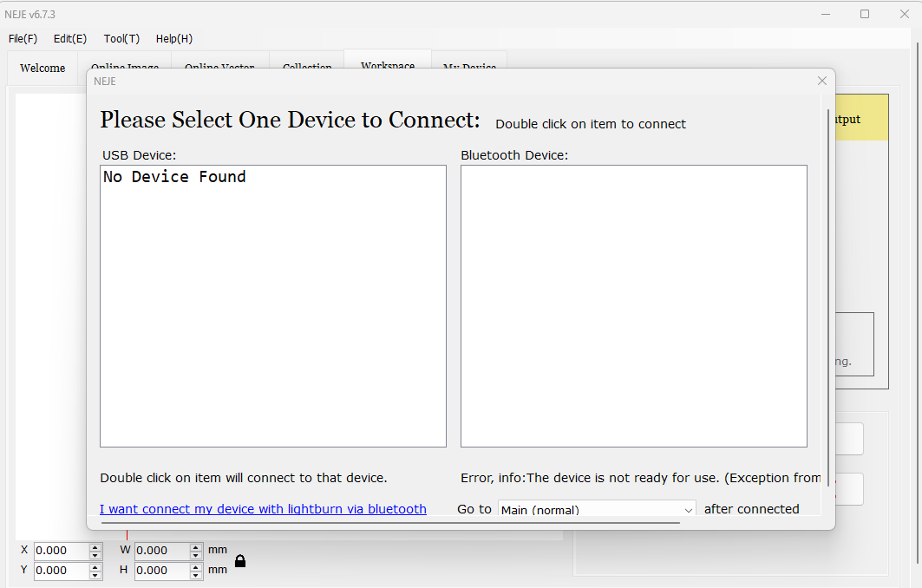Click the 'Double click on item to connect' hint

[x=591, y=124]
